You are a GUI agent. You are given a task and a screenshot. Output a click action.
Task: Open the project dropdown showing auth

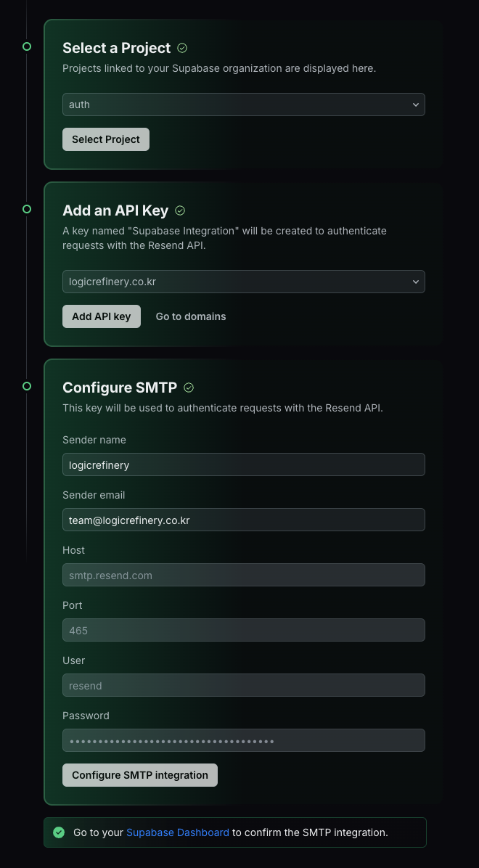tap(244, 105)
